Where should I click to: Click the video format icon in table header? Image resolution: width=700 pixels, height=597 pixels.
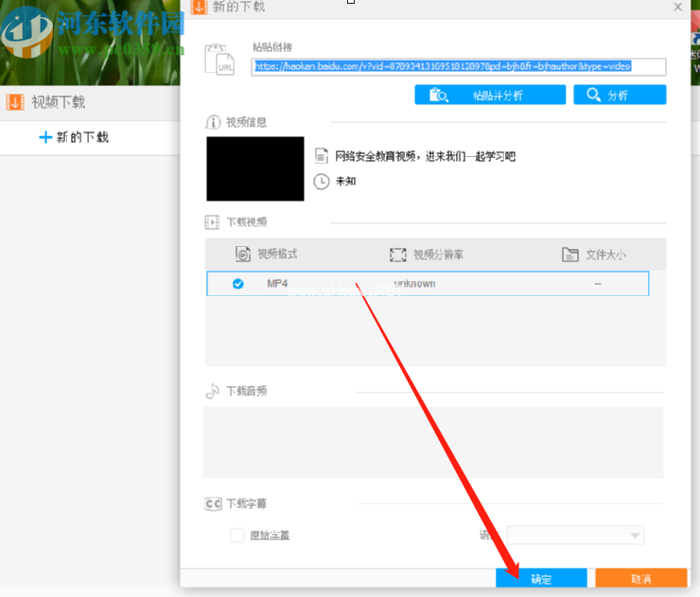point(243,255)
